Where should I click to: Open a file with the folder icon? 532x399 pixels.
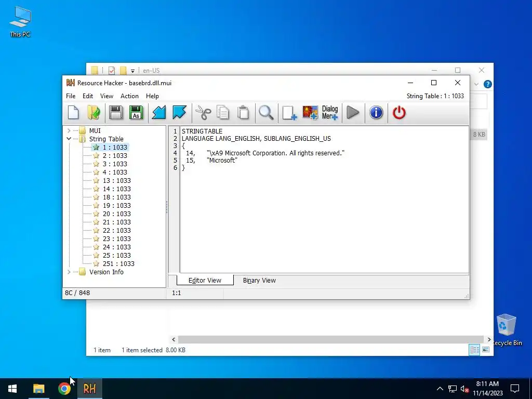[94, 113]
